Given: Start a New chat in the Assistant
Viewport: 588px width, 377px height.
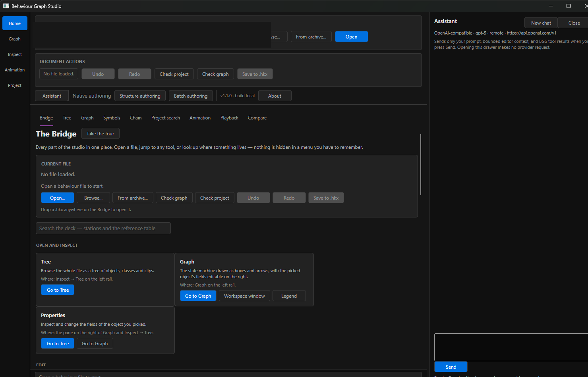Looking at the screenshot, I should (541, 23).
